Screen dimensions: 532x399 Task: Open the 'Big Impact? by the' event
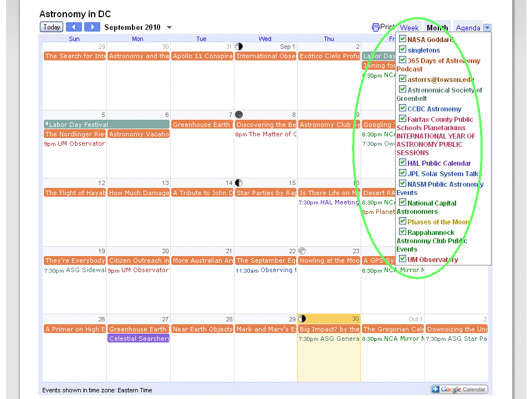(329, 329)
